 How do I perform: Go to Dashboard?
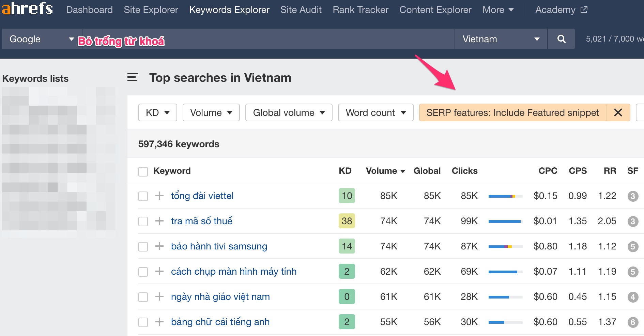coord(89,10)
